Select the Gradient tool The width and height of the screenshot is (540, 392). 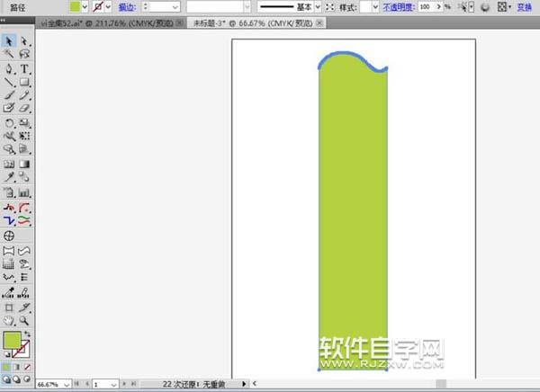click(24, 164)
